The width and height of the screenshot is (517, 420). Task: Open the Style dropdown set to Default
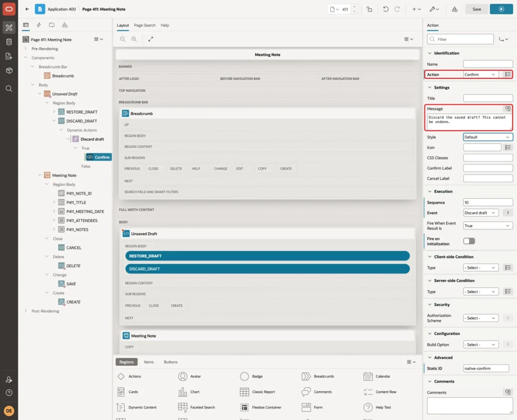[488, 137]
